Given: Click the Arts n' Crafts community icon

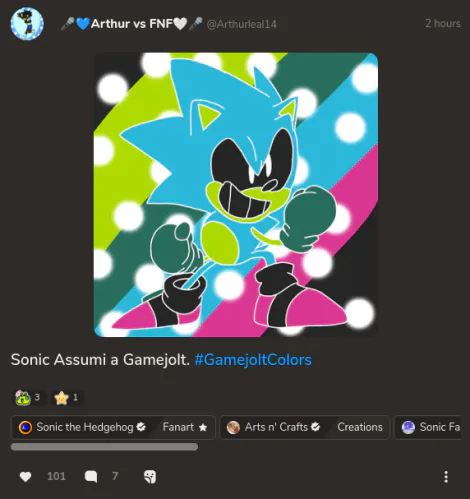Looking at the screenshot, I should [x=233, y=427].
